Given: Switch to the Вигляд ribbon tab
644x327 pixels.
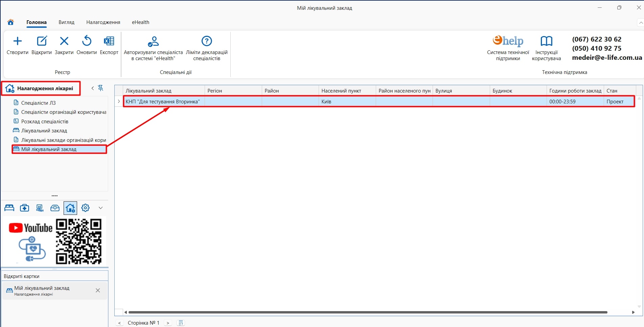Looking at the screenshot, I should click(66, 22).
